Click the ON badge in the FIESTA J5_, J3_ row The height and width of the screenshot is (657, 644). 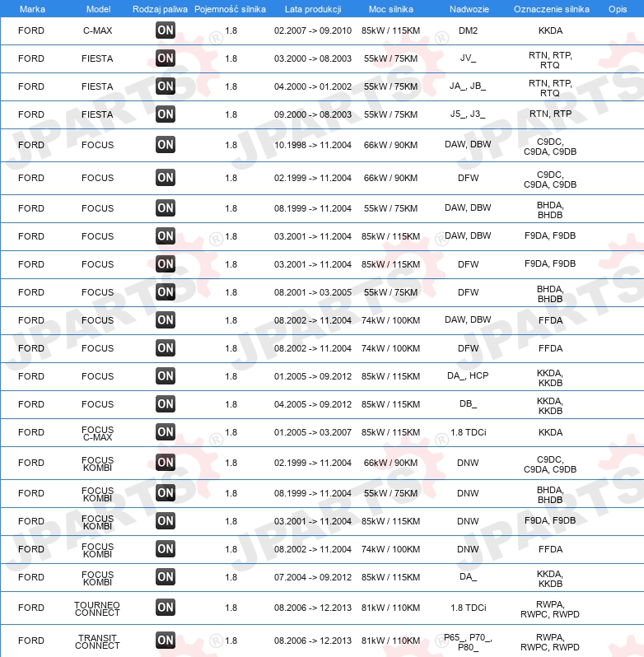pos(165,114)
